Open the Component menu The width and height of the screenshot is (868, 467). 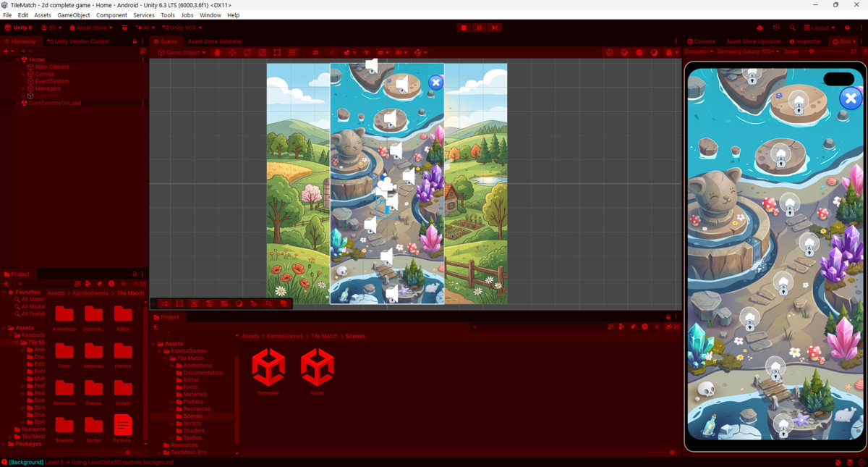click(111, 15)
